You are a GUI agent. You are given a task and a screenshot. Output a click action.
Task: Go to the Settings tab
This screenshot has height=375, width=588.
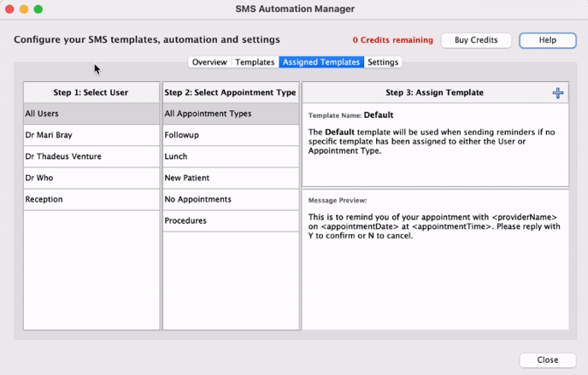383,62
